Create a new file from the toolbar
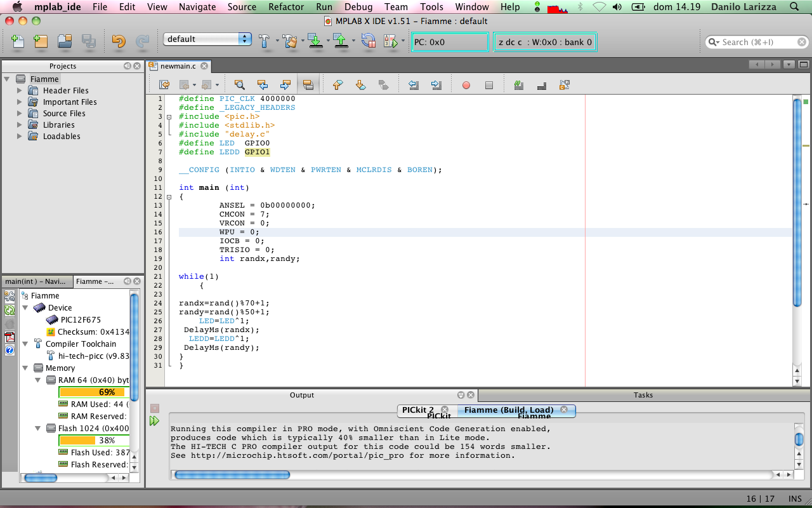 click(x=18, y=42)
